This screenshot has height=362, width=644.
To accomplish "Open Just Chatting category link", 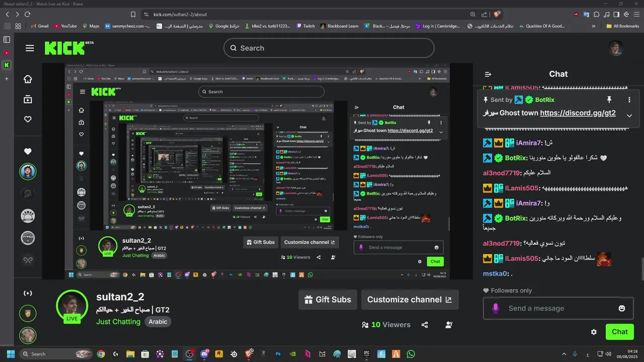I will coord(118,322).
